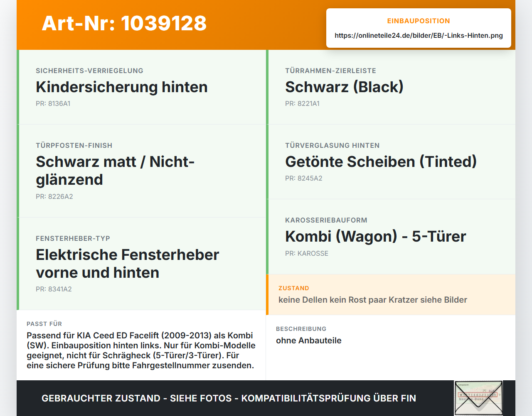Select the Schwarz matt / Nicht-glänzend entry
Image resolution: width=532 pixels, height=416 pixels.
[x=141, y=171]
